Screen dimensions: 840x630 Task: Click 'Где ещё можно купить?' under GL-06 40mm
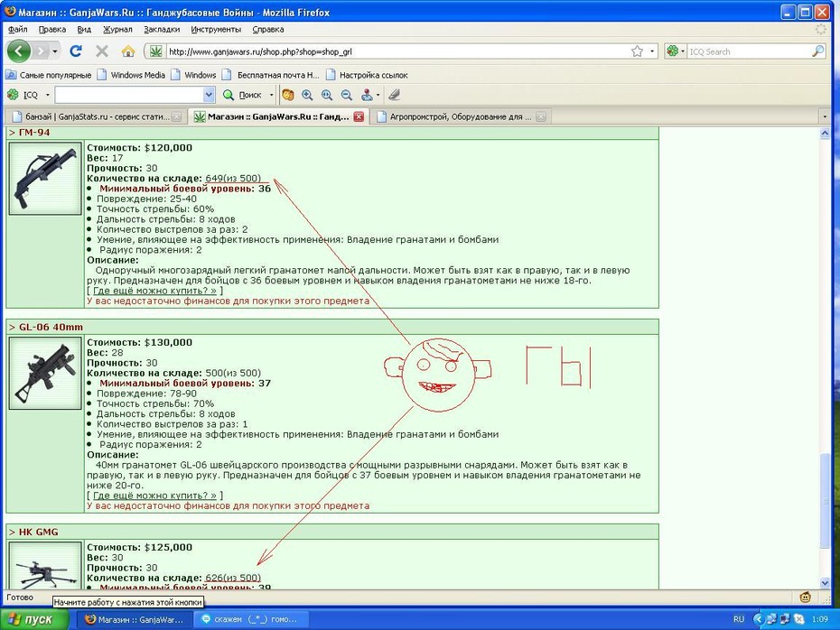154,496
